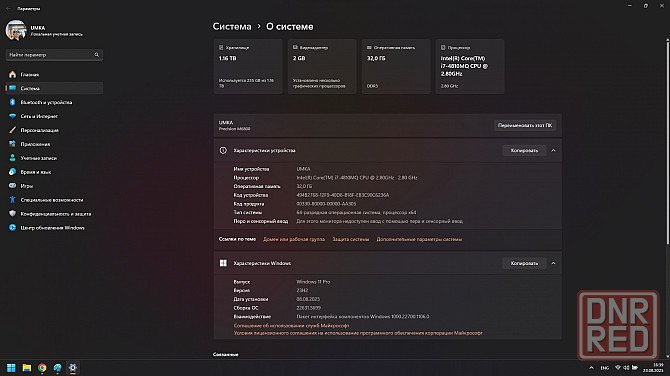Select the Код продукта value
The height and width of the screenshot is (376, 670).
click(x=326, y=204)
